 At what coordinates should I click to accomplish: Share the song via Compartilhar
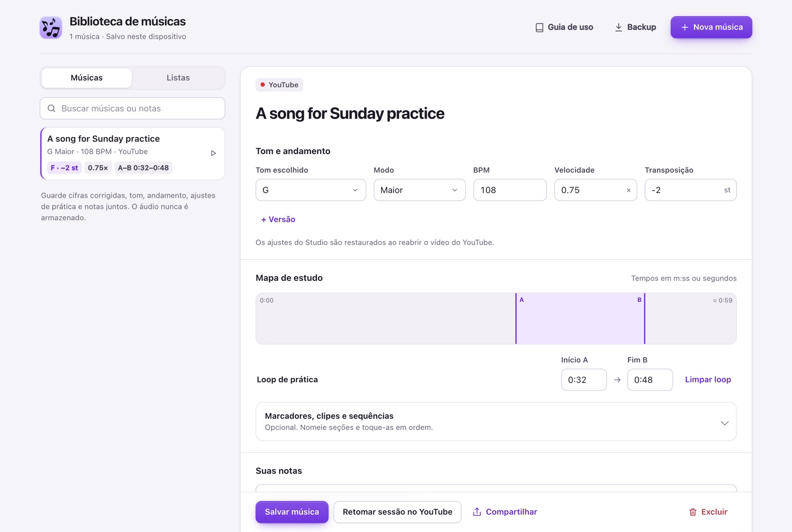pyautogui.click(x=505, y=512)
